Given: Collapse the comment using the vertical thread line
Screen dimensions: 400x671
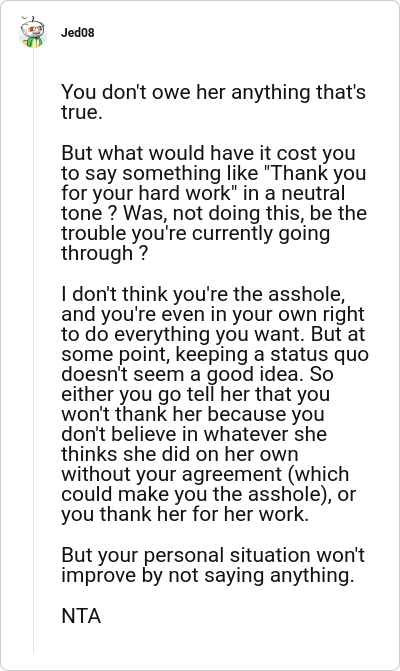Looking at the screenshot, I should click(33, 351).
